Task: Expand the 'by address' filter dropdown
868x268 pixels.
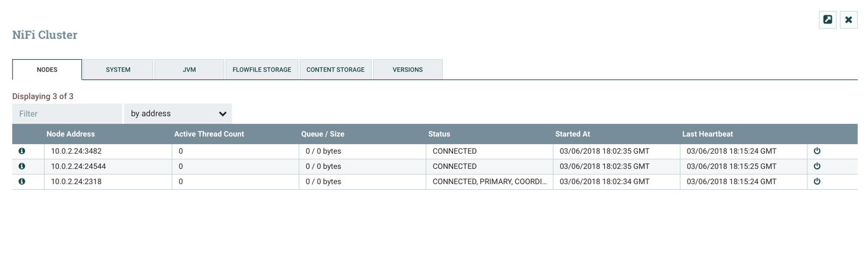Action: coord(178,114)
